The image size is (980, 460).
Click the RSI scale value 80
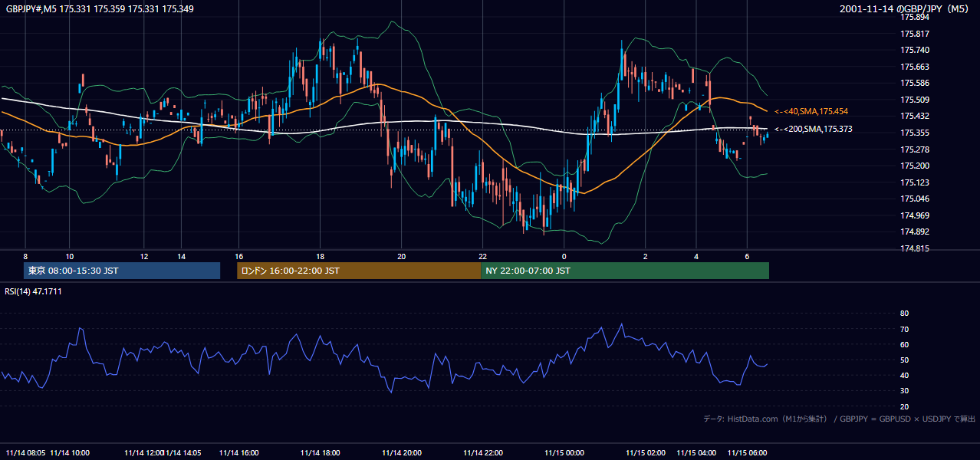pos(904,314)
